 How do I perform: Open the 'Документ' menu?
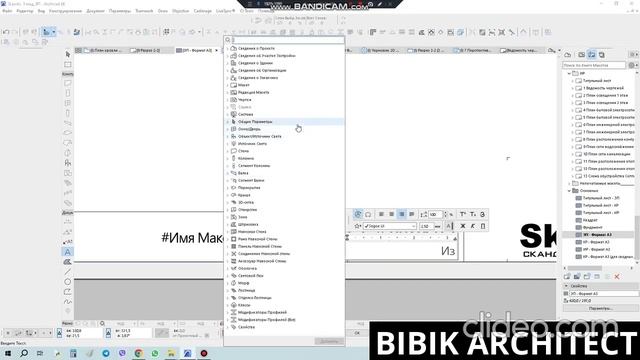96,11
